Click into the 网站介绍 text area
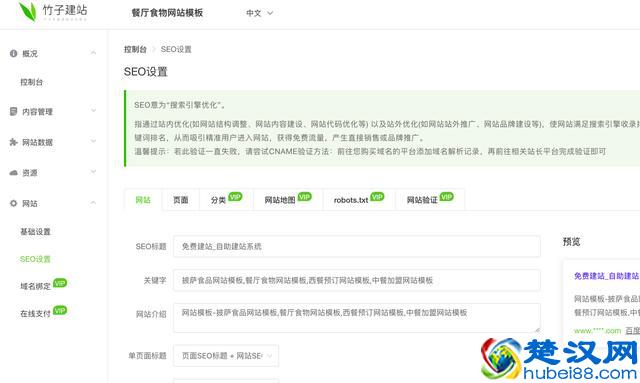 (x=357, y=318)
